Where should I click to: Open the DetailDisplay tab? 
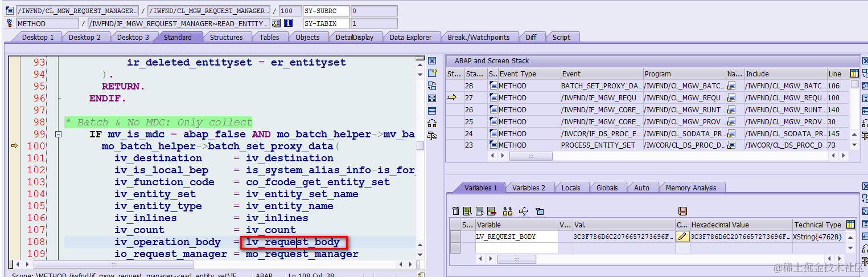(355, 37)
